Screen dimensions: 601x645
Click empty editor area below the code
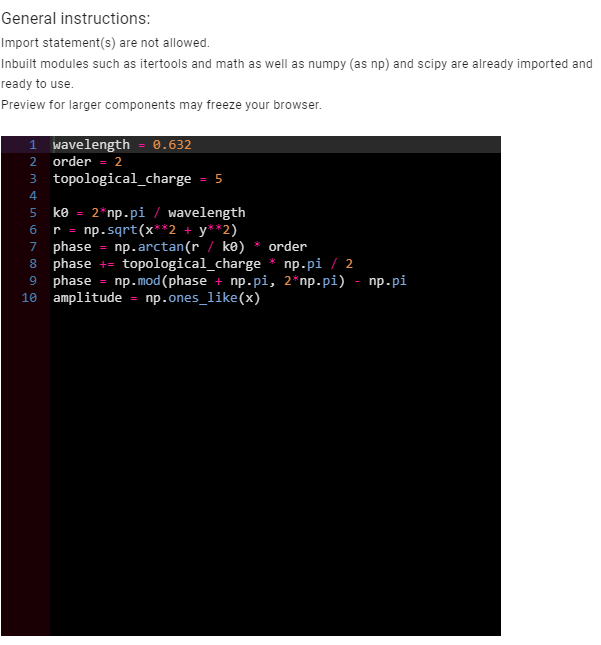pyautogui.click(x=275, y=469)
